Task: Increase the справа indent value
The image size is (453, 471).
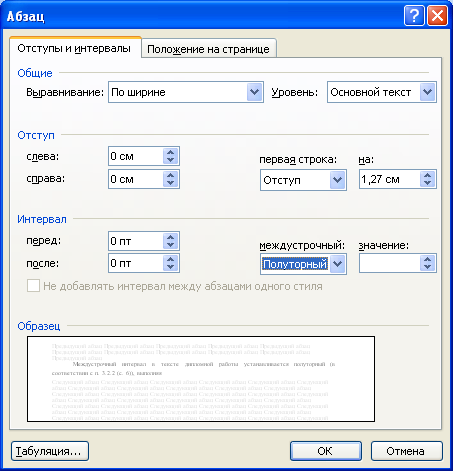Action: point(170,175)
